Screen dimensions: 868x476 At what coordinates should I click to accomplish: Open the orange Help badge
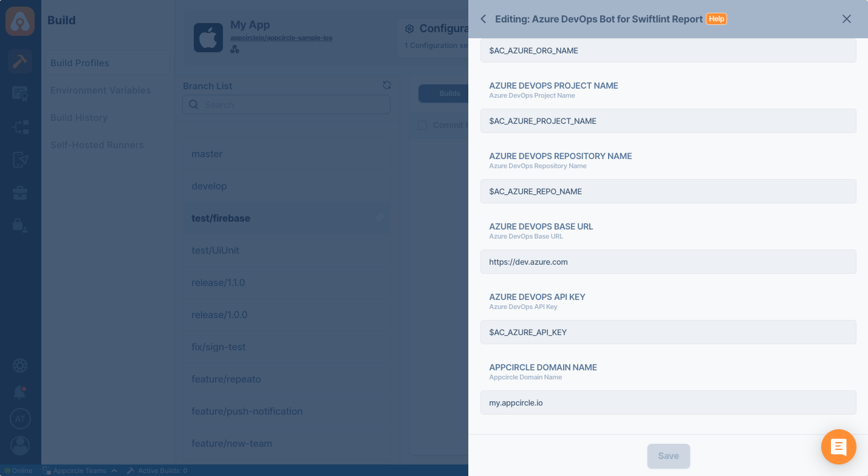(x=716, y=19)
